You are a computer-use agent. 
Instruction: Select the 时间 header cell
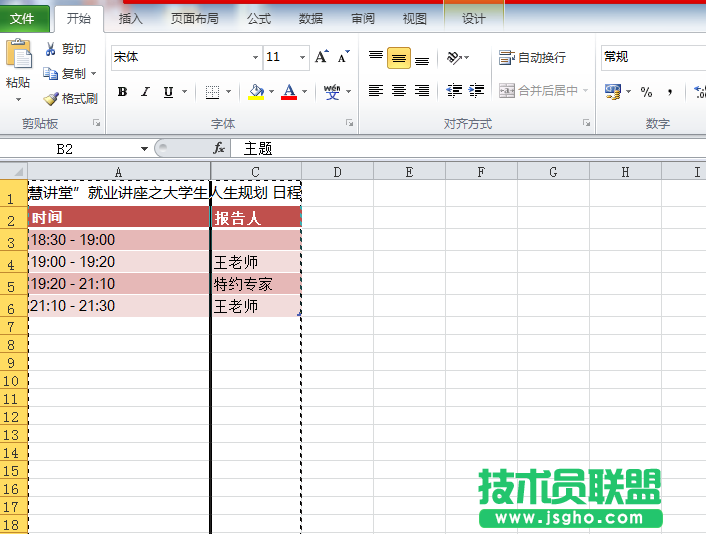click(119, 217)
